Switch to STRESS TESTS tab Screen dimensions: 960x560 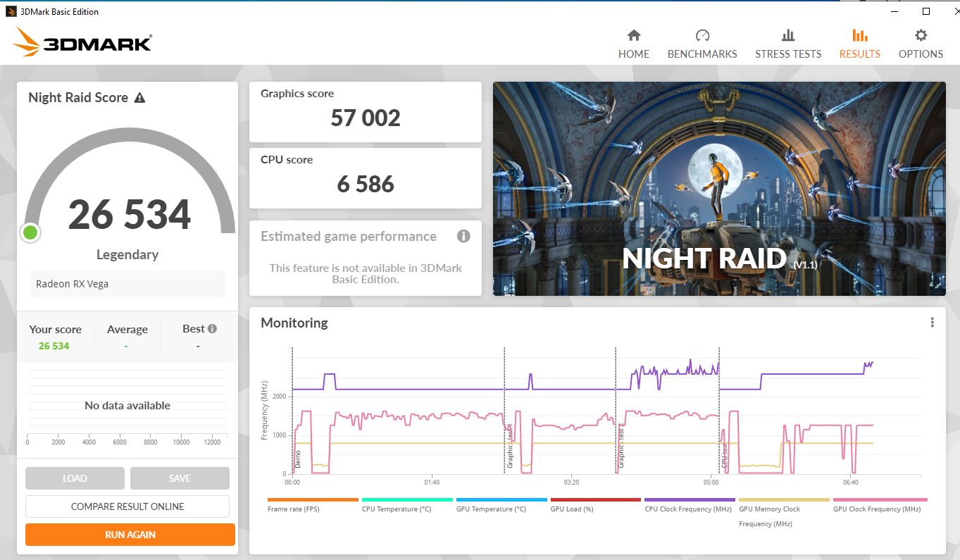tap(788, 44)
